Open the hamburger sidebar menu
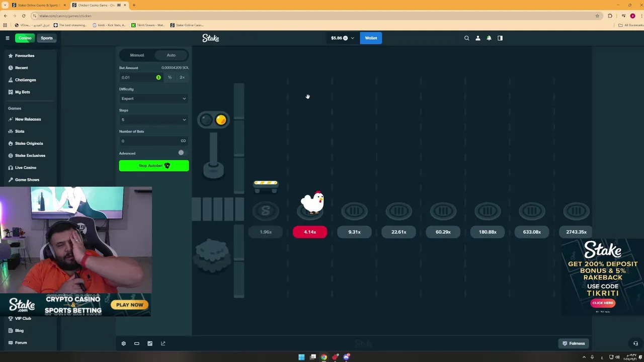The height and width of the screenshot is (362, 644). [8, 38]
